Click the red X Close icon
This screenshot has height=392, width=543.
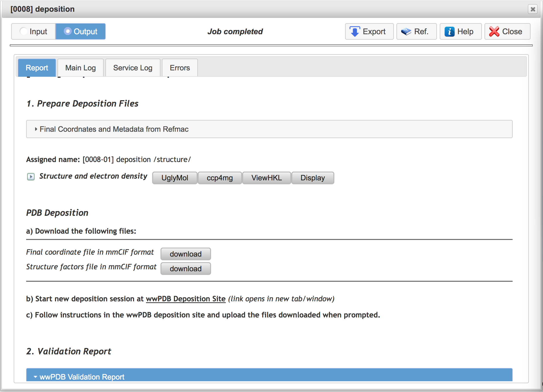click(494, 32)
